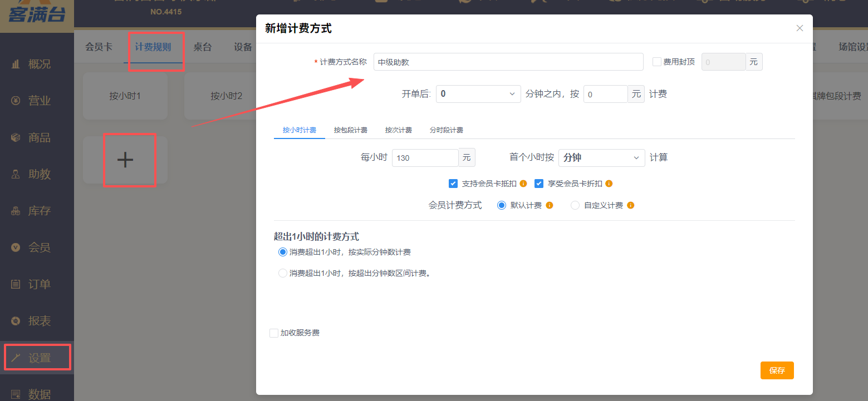This screenshot has height=401, width=868.
Task: Click the 计费方式名称 input field
Action: point(508,62)
